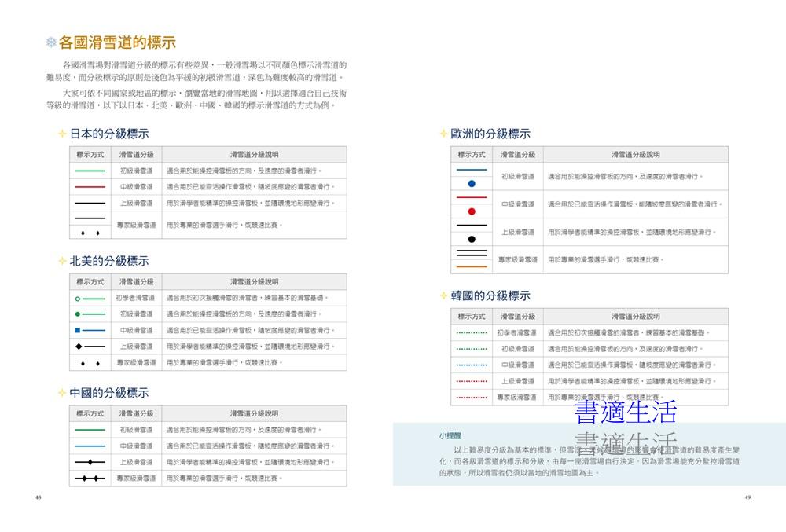Click 滑雪道分級 header in the 北美 table
The width and height of the screenshot is (786, 532).
[136, 282]
